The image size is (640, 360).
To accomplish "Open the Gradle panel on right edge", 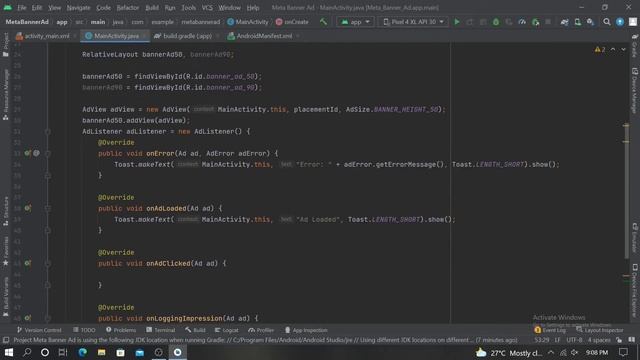I will tap(635, 45).
